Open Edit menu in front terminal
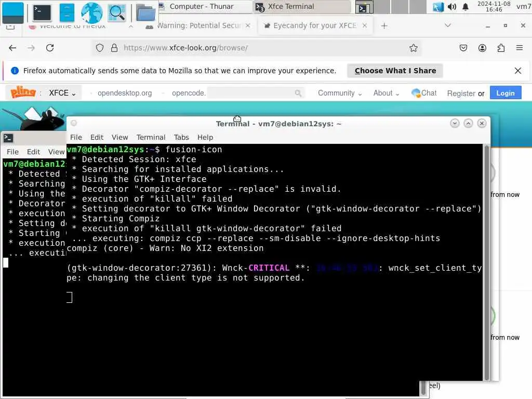 [97, 137]
